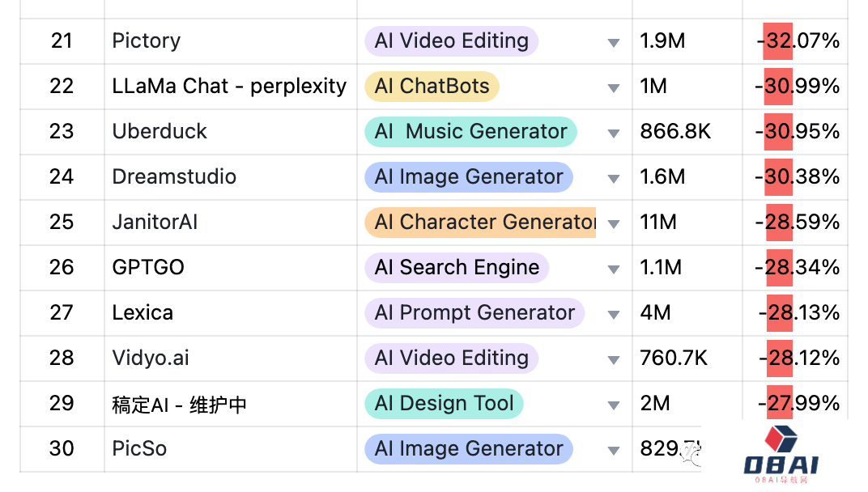
Task: Click the change value "-28.13%"
Action: click(x=799, y=313)
